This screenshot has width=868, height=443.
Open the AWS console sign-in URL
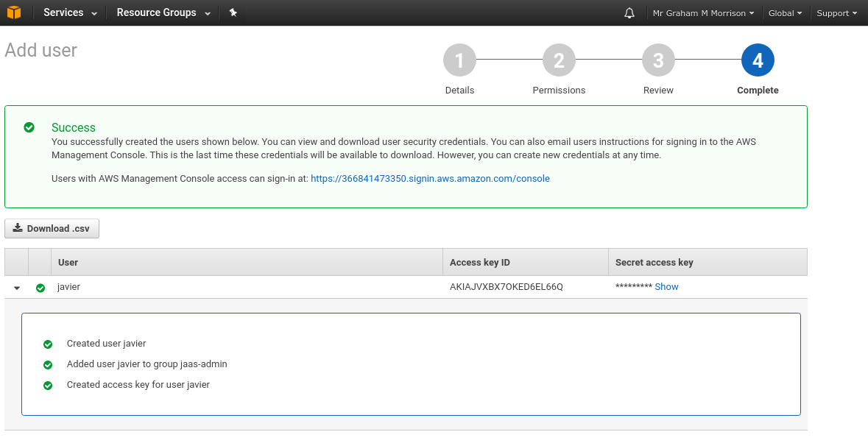coord(430,179)
